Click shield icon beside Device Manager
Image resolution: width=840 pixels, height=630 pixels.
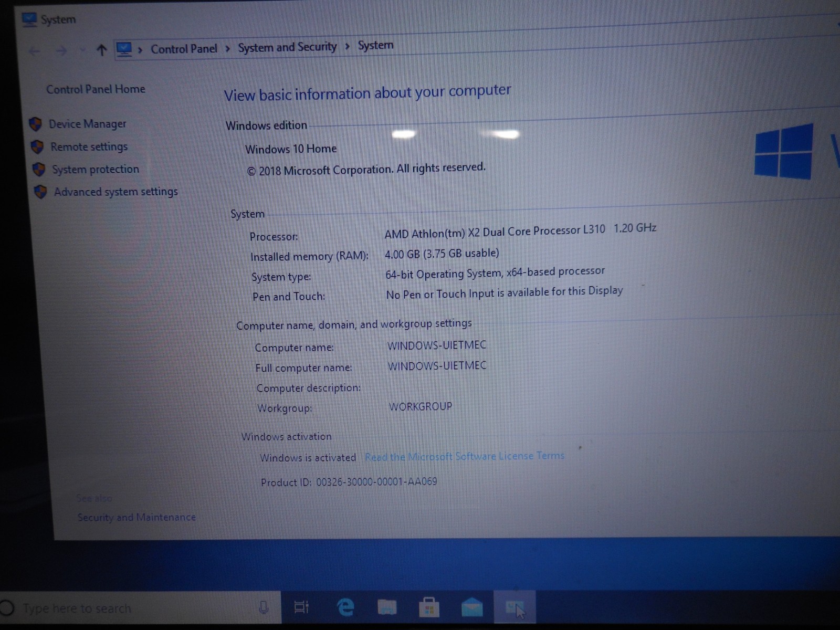(x=36, y=124)
